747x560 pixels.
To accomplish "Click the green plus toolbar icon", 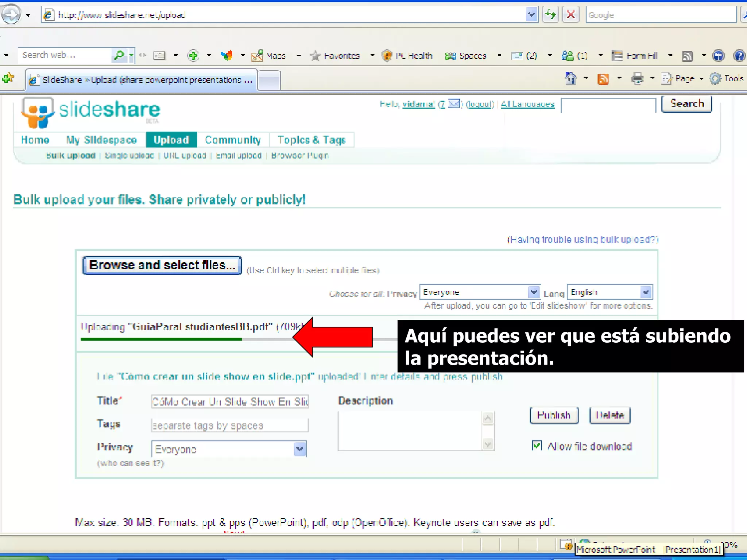I will point(193,55).
